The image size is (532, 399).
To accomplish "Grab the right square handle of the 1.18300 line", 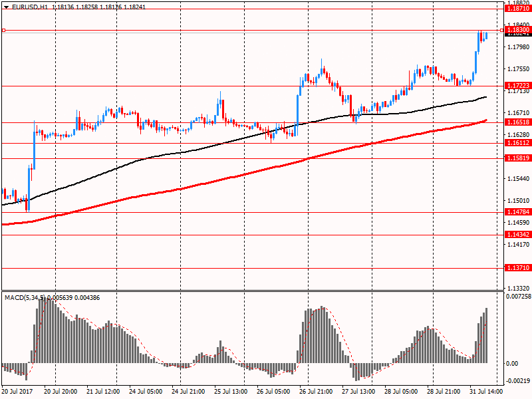I will 502,31.
